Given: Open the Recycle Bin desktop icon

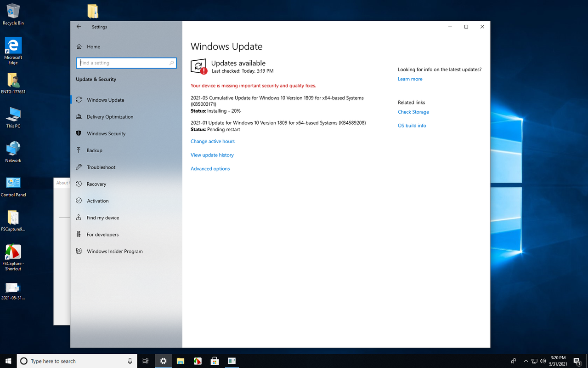Looking at the screenshot, I should [x=13, y=14].
